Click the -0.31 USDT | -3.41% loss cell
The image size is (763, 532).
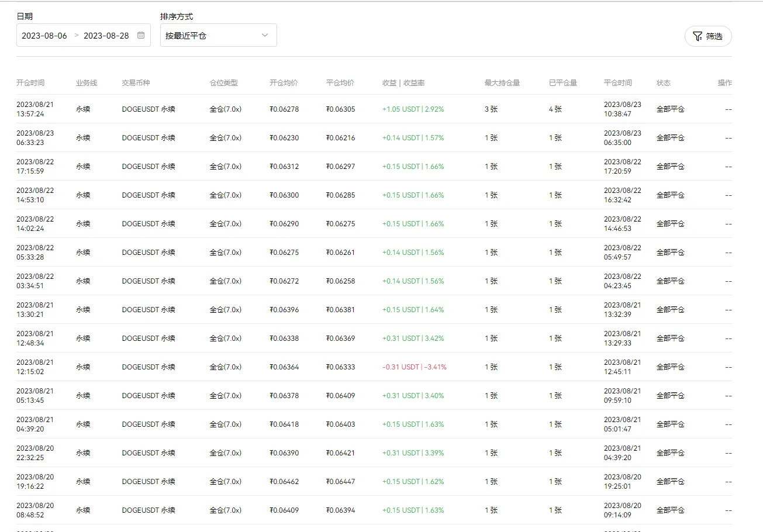point(415,367)
